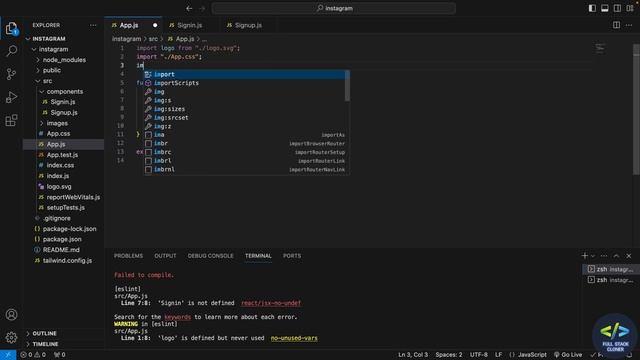Viewport: 640px width, 360px height.
Task: Open the PROBLEMS panel tab
Action: (129, 256)
